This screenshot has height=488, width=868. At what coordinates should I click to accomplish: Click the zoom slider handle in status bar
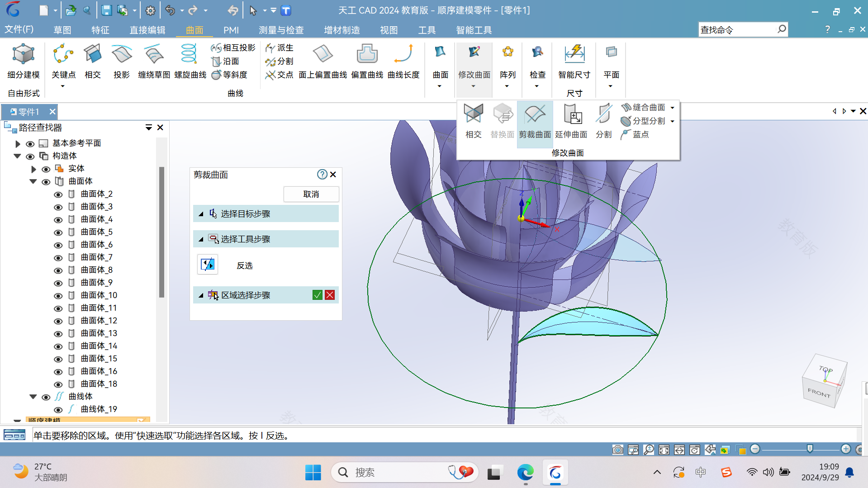pyautogui.click(x=810, y=449)
